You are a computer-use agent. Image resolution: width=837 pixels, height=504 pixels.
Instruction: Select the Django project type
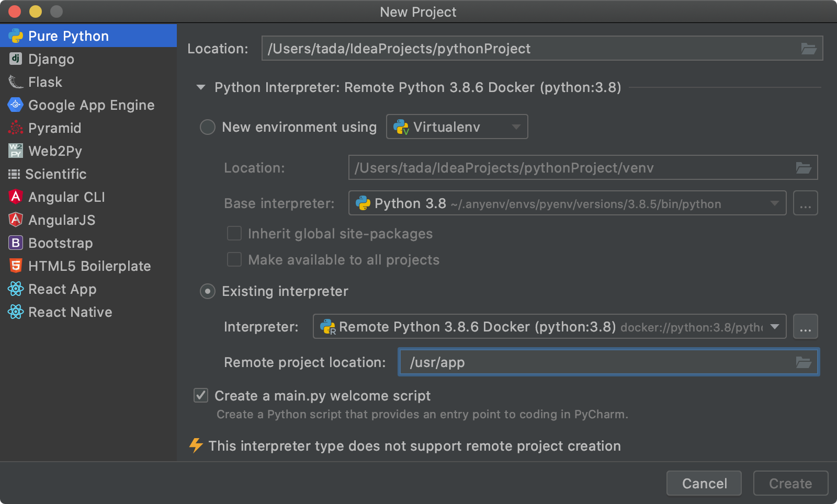click(x=51, y=59)
